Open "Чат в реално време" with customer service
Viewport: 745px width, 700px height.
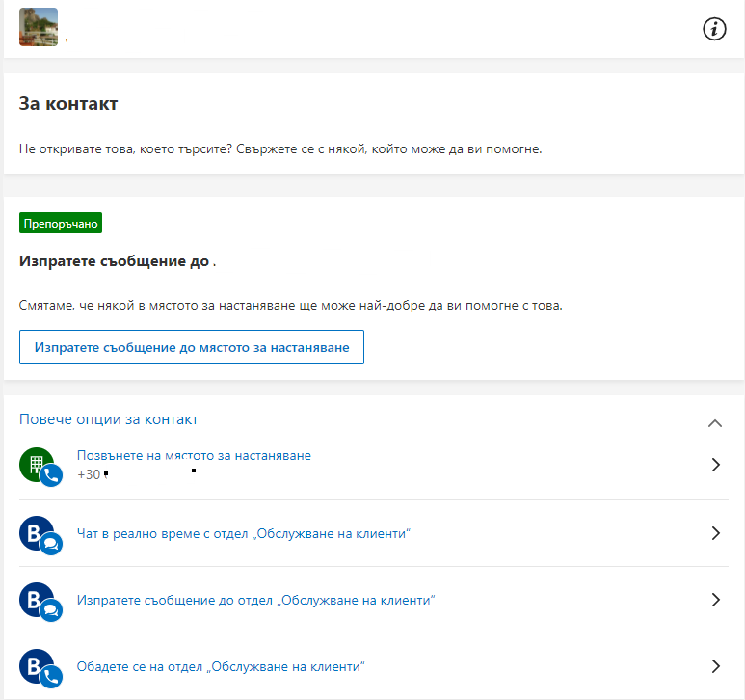tap(244, 533)
